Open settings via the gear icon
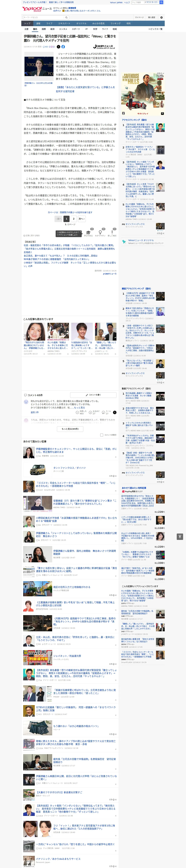 coord(161,18)
